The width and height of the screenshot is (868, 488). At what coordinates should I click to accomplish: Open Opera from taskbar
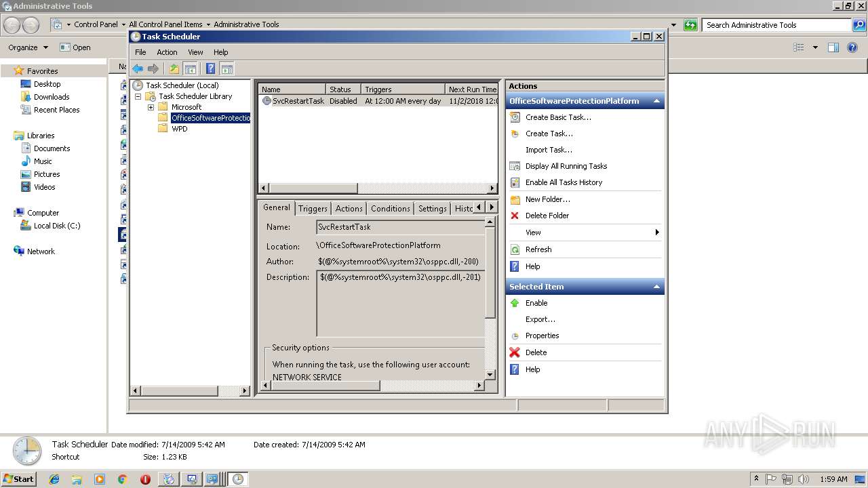tap(145, 479)
